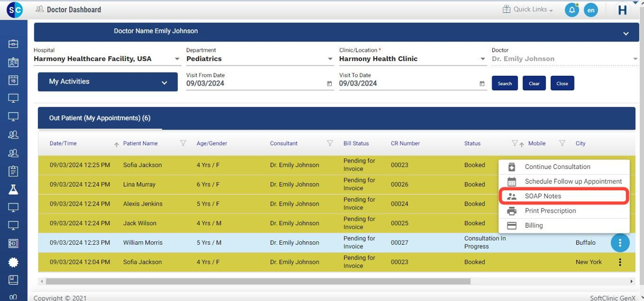The image size is (644, 301).
Task: Click the Visit To Date input field
Action: click(x=408, y=83)
